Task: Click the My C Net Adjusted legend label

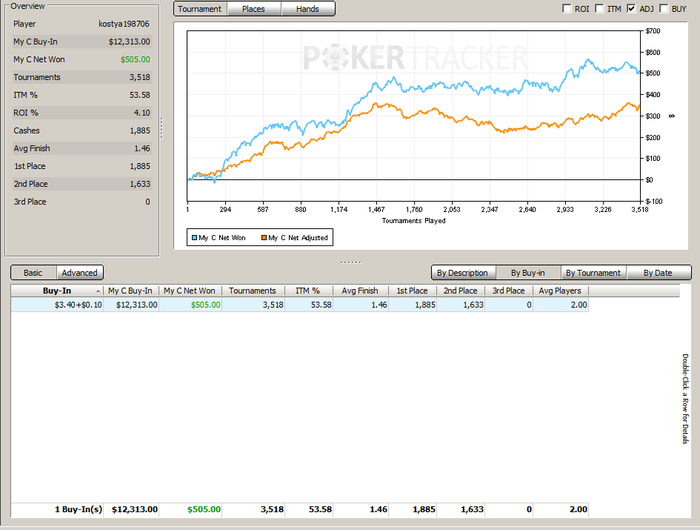Action: pos(298,238)
